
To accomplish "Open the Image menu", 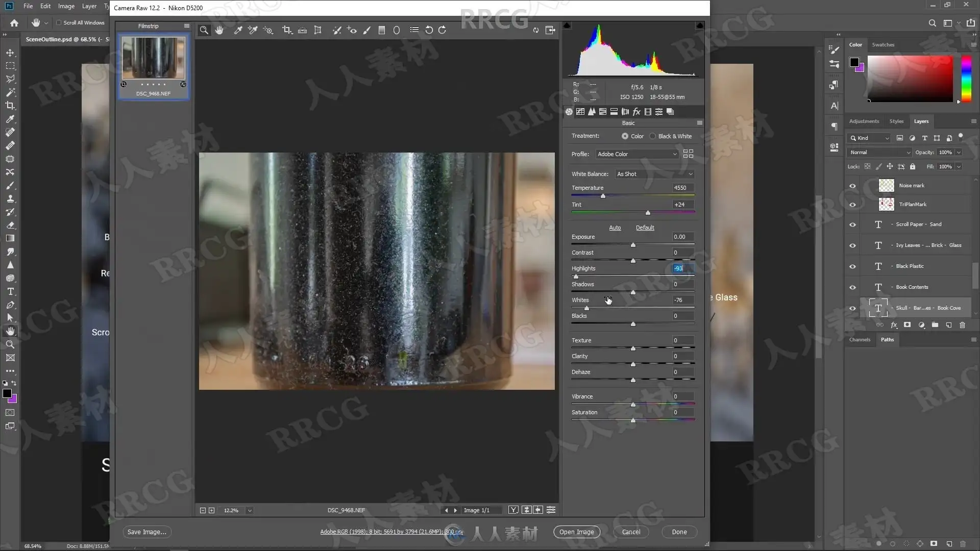I will (66, 6).
